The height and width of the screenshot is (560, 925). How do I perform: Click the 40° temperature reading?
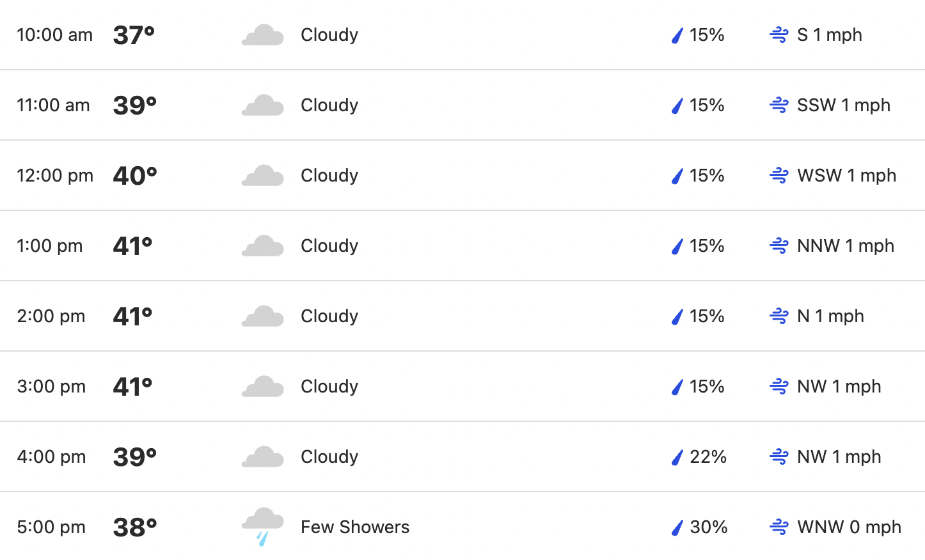pyautogui.click(x=135, y=175)
